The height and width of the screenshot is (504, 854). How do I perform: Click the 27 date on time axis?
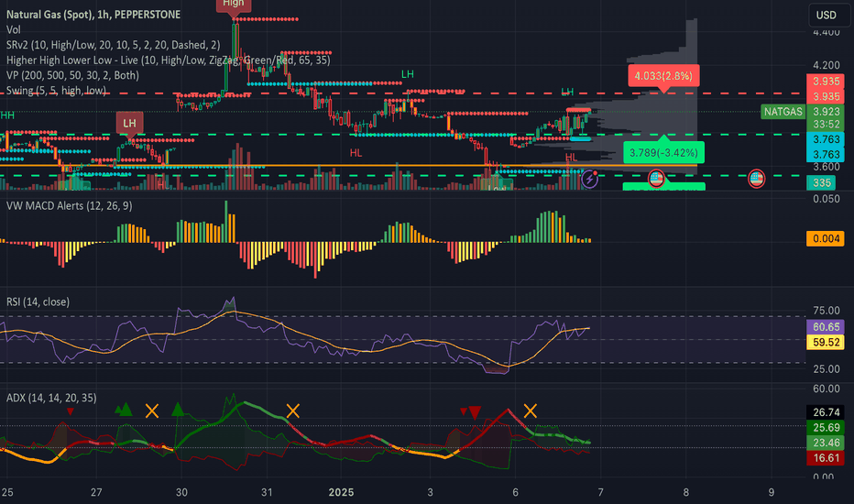click(x=96, y=493)
